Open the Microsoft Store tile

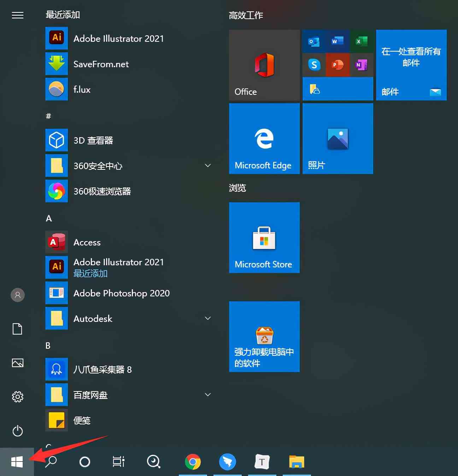pos(264,238)
